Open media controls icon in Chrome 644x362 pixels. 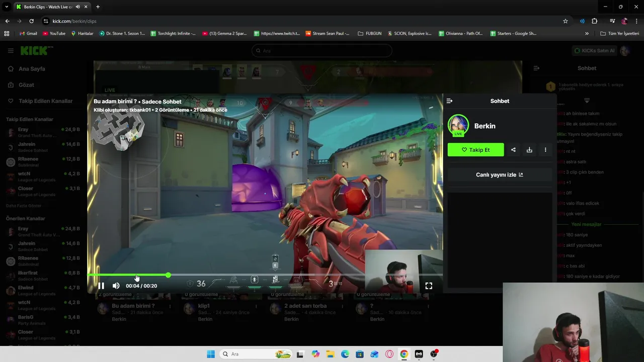tap(612, 21)
